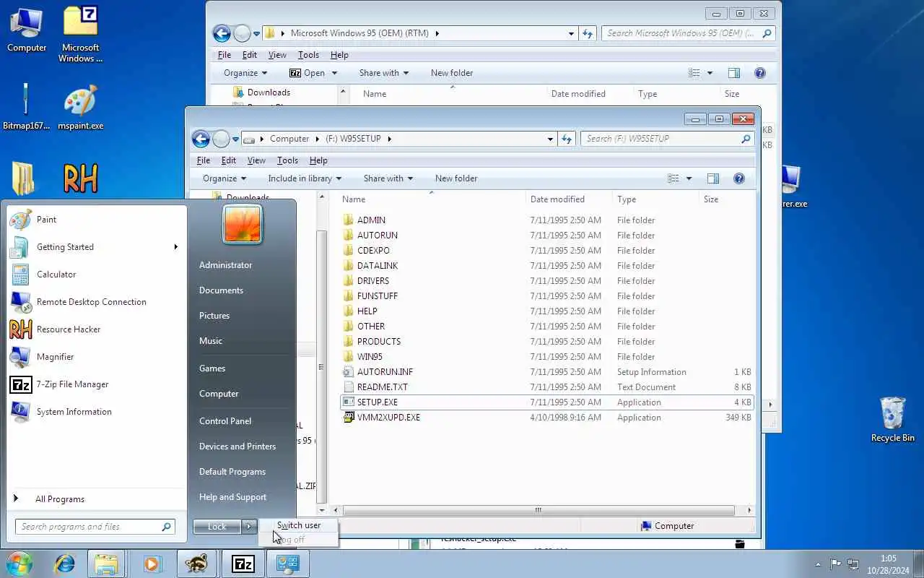Image resolution: width=924 pixels, height=578 pixels.
Task: Expand W95SETUP address bar history dropdown
Action: pos(550,139)
